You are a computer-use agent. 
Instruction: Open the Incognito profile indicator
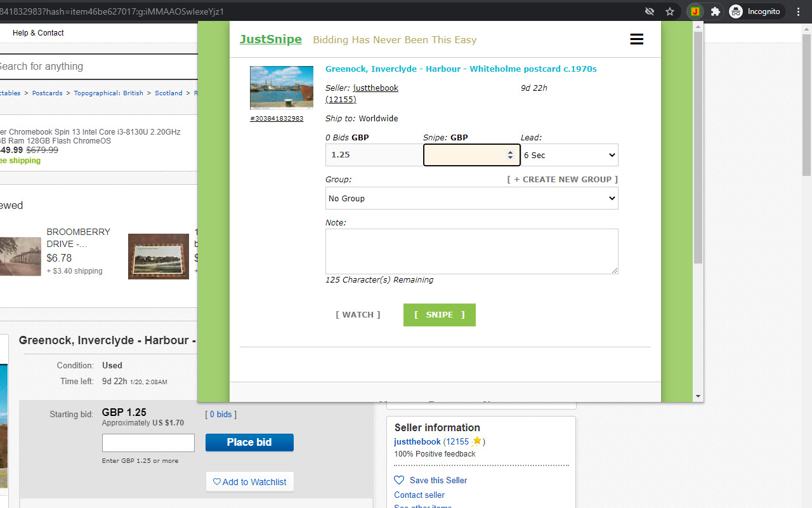(755, 11)
